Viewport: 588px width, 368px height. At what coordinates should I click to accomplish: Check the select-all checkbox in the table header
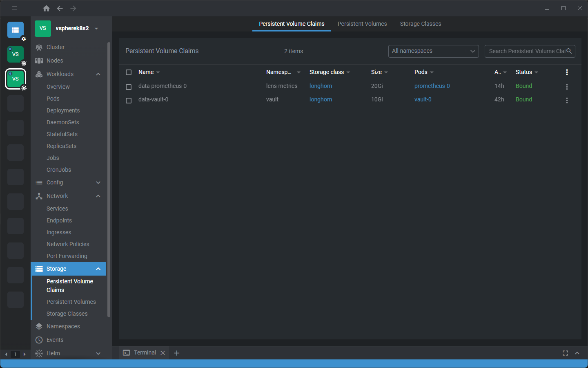129,72
